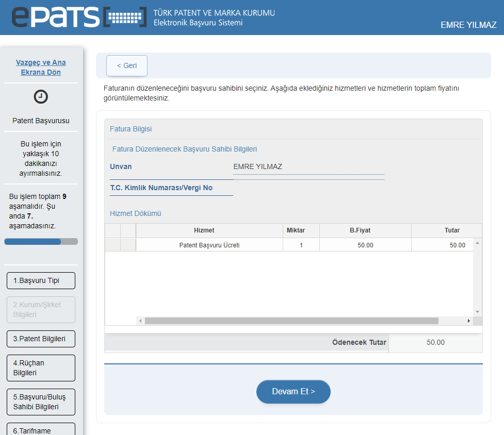Select the Patent Başvuru Ücreti cell

pos(209,245)
